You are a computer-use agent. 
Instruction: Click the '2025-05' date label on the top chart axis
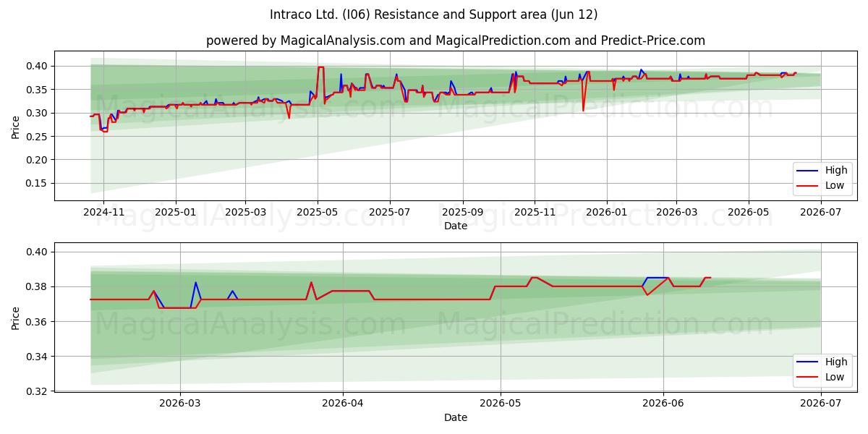tap(318, 212)
